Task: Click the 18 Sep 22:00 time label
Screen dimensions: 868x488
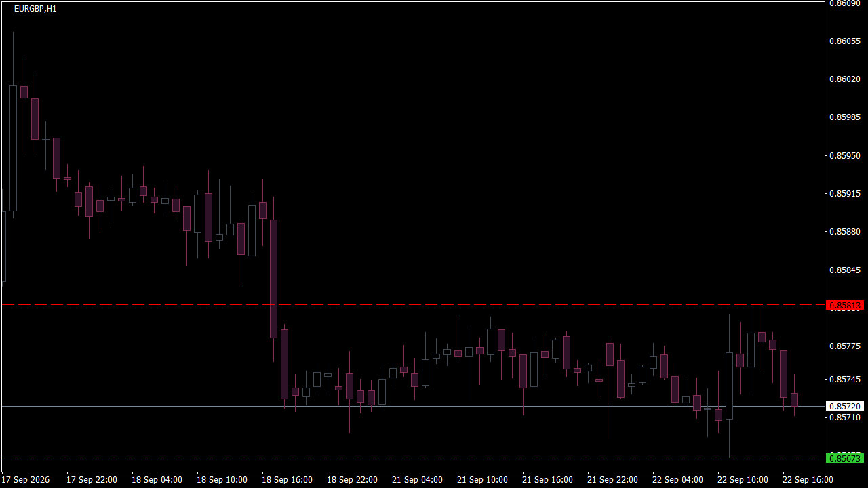Action: point(352,480)
